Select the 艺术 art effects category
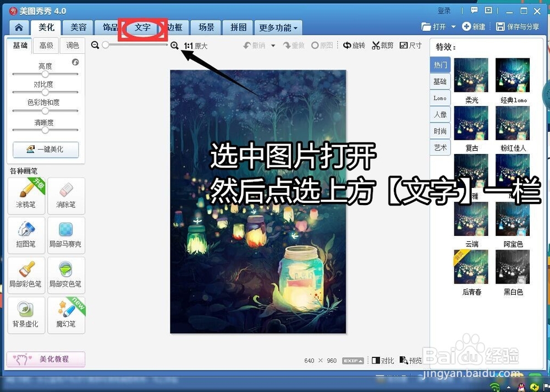The width and height of the screenshot is (550, 392). 440,147
